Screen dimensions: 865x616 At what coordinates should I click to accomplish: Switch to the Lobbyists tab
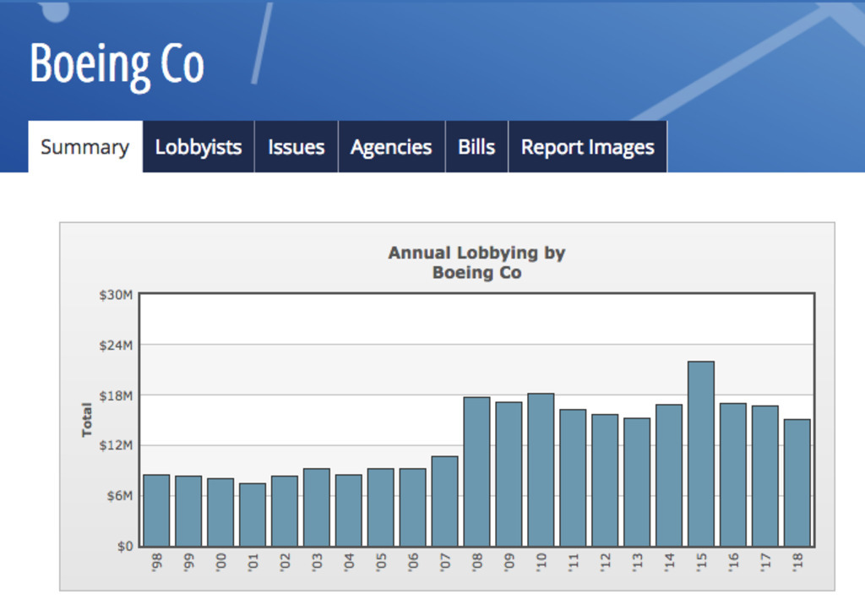(199, 147)
